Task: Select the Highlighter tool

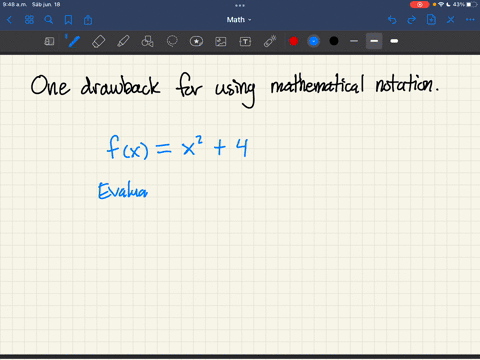Action: pos(123,41)
